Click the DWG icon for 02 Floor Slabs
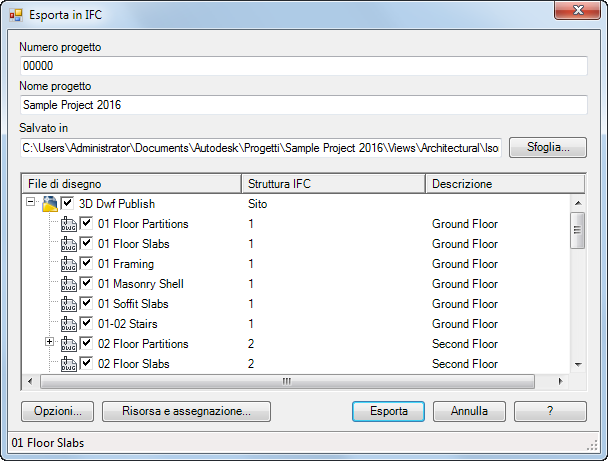608x461 pixels. tap(69, 364)
